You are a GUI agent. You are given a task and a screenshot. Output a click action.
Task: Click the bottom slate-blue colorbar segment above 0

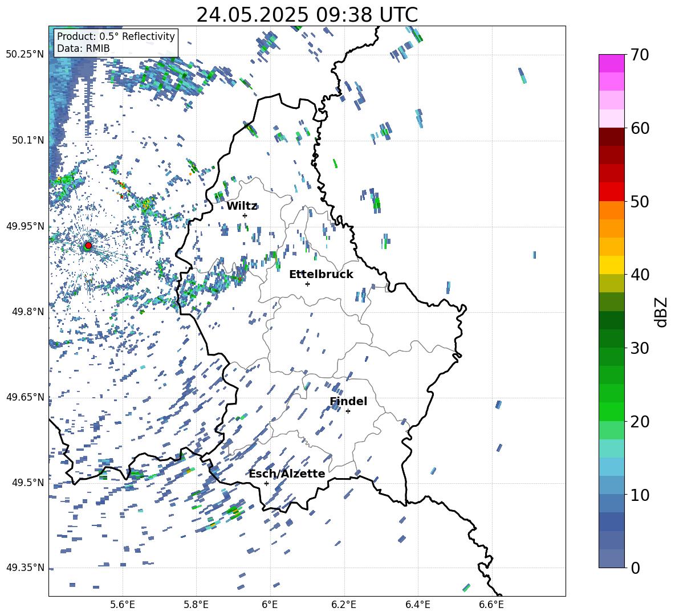(x=612, y=558)
